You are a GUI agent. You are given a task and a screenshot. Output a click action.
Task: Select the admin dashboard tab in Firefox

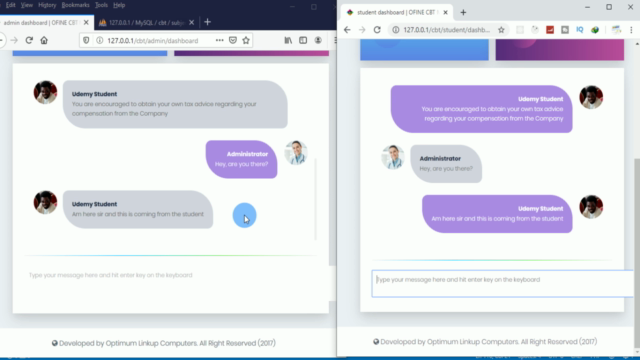[47, 22]
